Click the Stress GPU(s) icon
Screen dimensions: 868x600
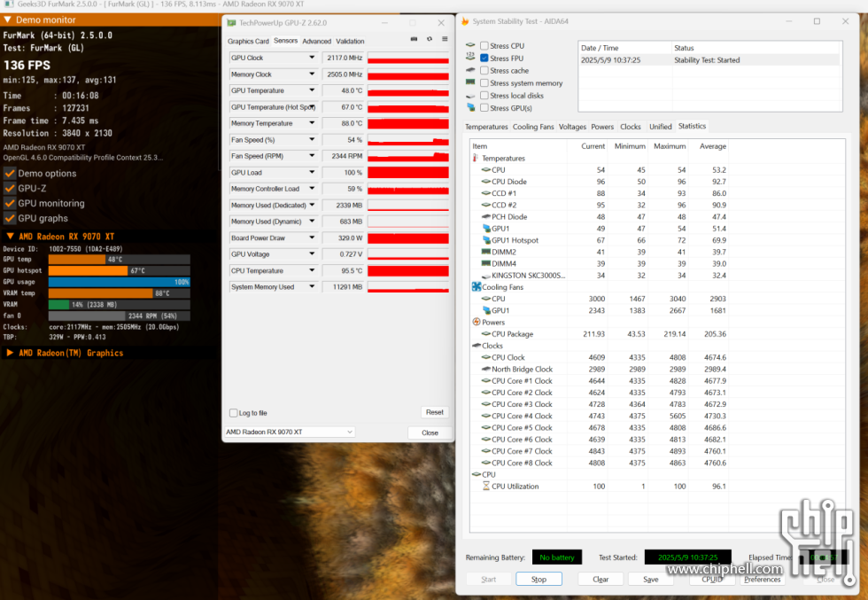click(470, 107)
